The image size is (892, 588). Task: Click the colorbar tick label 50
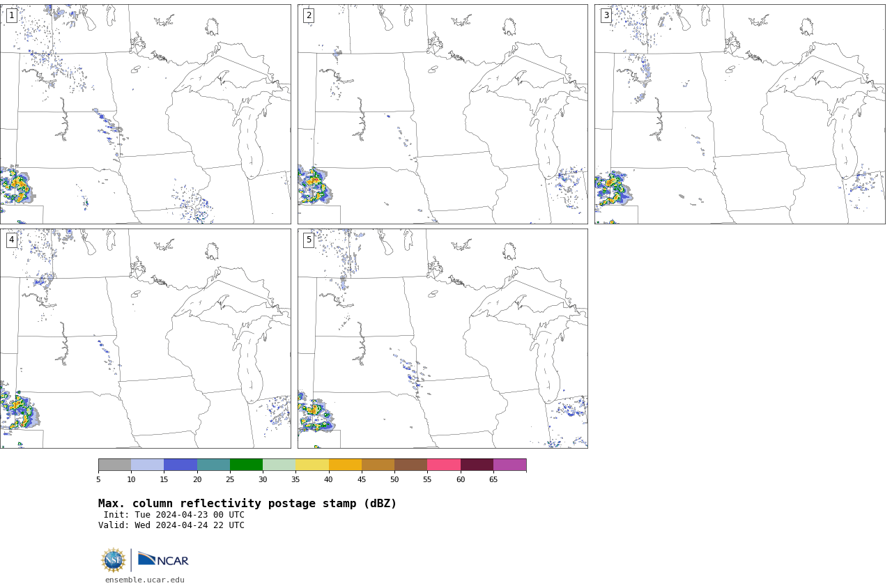[394, 479]
